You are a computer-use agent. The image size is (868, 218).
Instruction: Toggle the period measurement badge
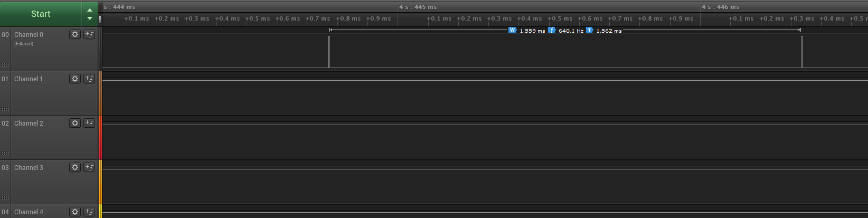pyautogui.click(x=589, y=30)
